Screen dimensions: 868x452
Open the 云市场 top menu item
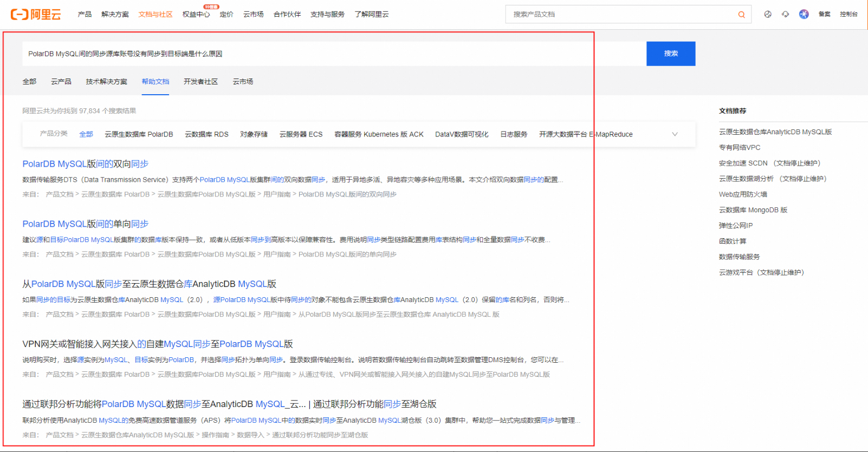(254, 15)
